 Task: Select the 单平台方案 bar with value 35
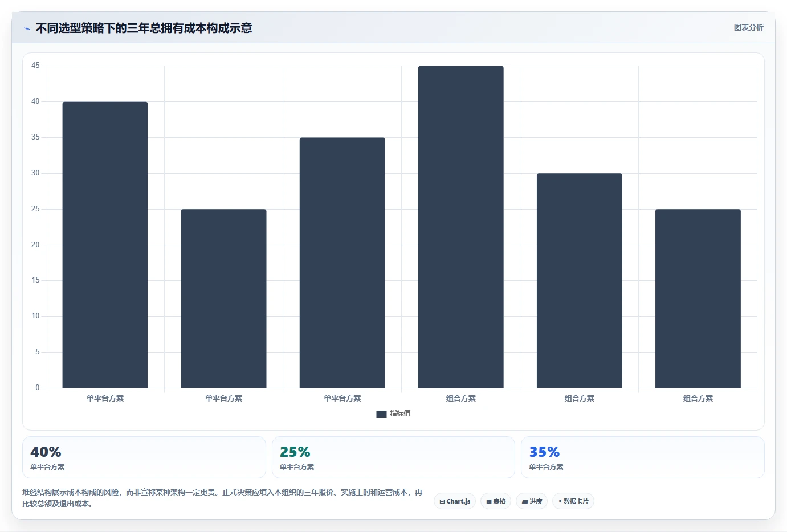click(342, 263)
